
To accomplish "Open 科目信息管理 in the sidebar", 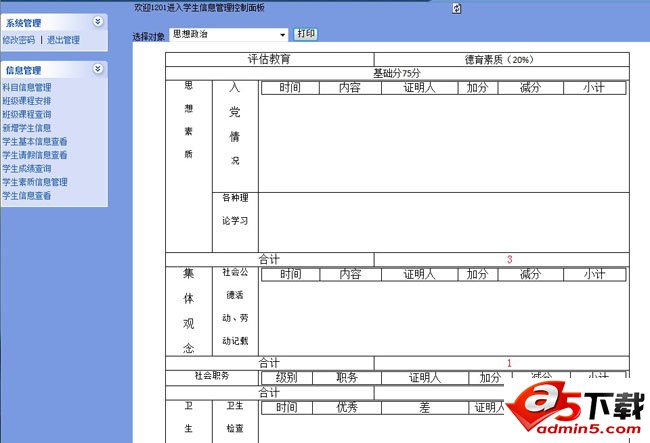I will coord(27,87).
